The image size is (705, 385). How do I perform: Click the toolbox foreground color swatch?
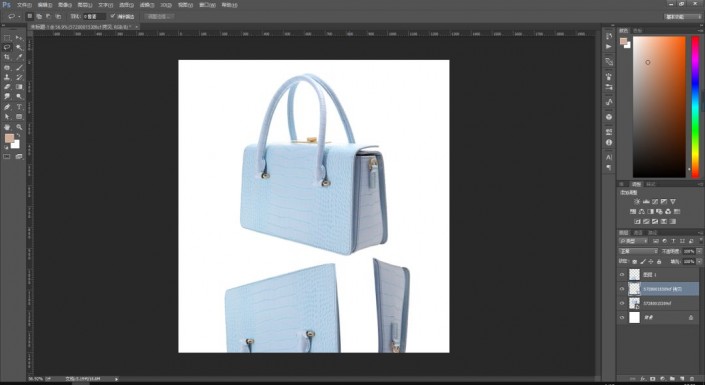9,138
